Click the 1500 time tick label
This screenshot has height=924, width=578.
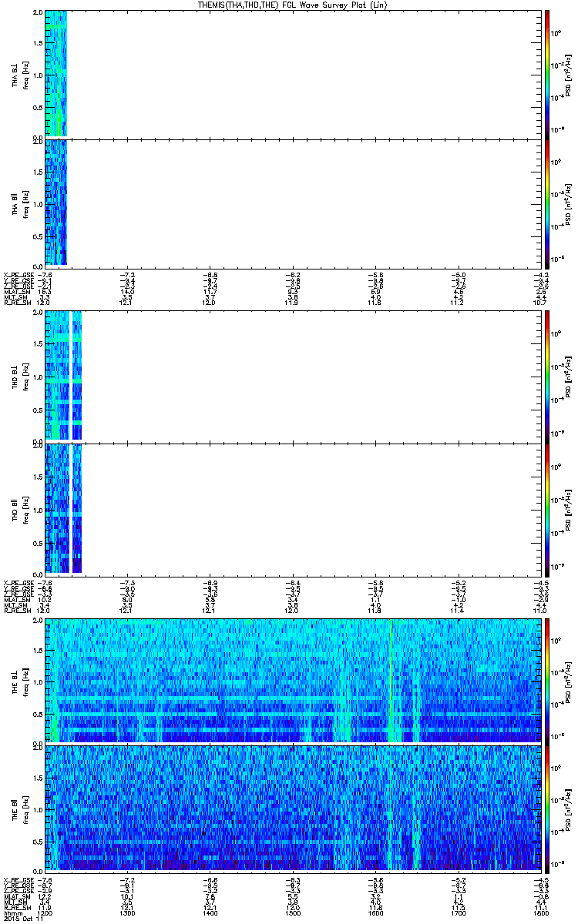[x=293, y=914]
